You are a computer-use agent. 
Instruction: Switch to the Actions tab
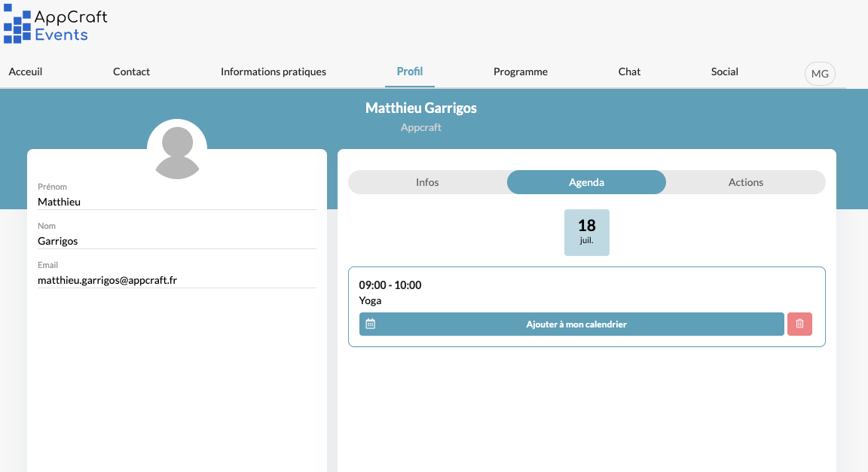[746, 182]
